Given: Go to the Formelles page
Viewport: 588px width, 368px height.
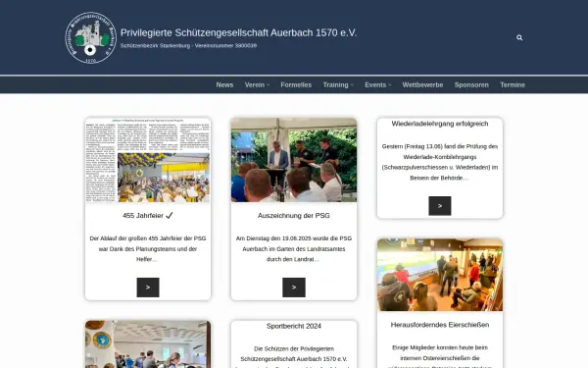Looking at the screenshot, I should (296, 84).
